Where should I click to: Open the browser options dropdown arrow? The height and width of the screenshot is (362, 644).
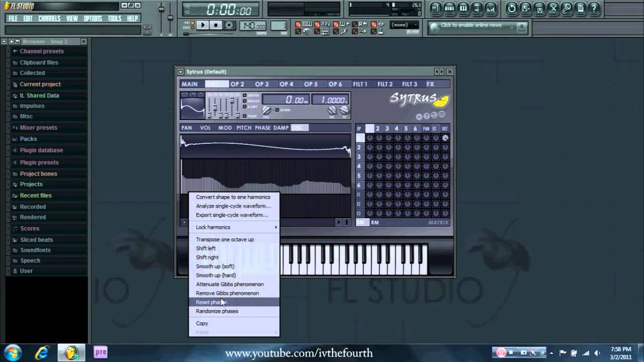(x=4, y=42)
